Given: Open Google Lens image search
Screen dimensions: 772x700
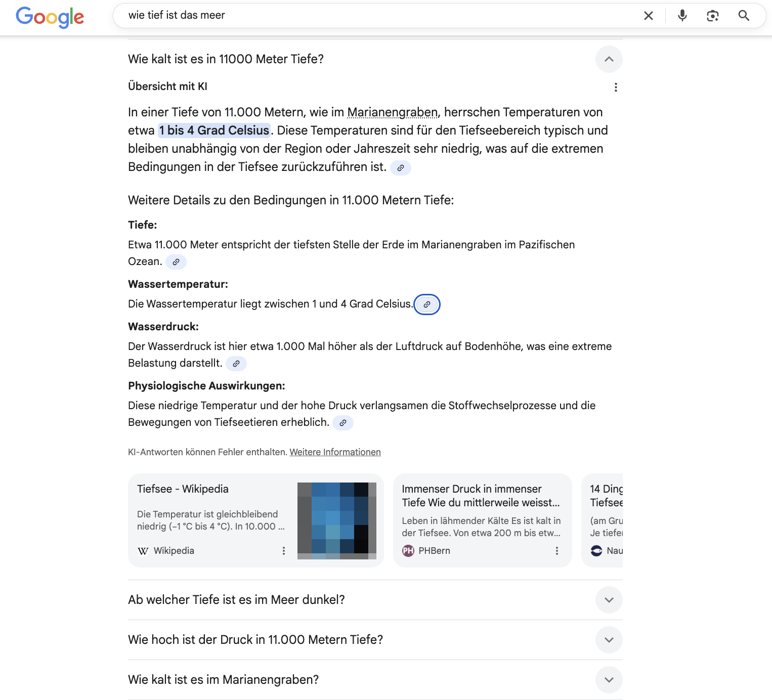Looking at the screenshot, I should tap(712, 16).
